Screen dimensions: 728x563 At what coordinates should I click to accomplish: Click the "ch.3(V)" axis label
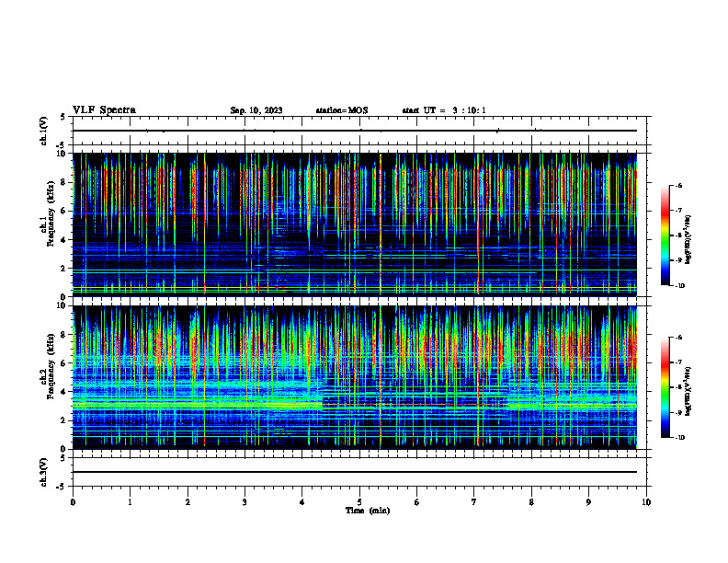(x=43, y=472)
